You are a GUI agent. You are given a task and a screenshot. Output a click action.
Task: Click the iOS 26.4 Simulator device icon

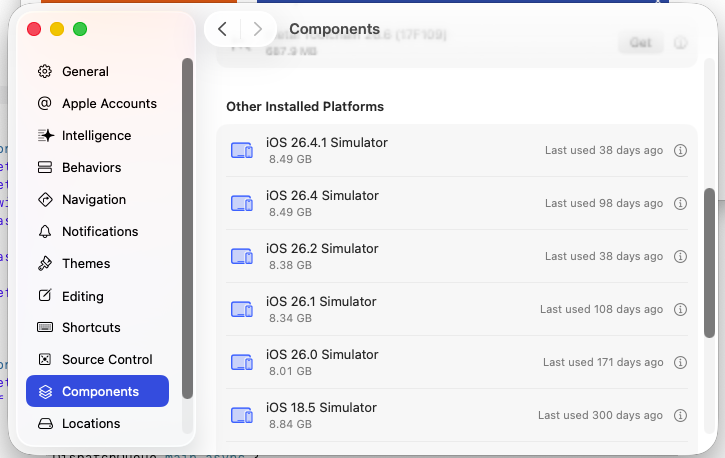coord(242,203)
